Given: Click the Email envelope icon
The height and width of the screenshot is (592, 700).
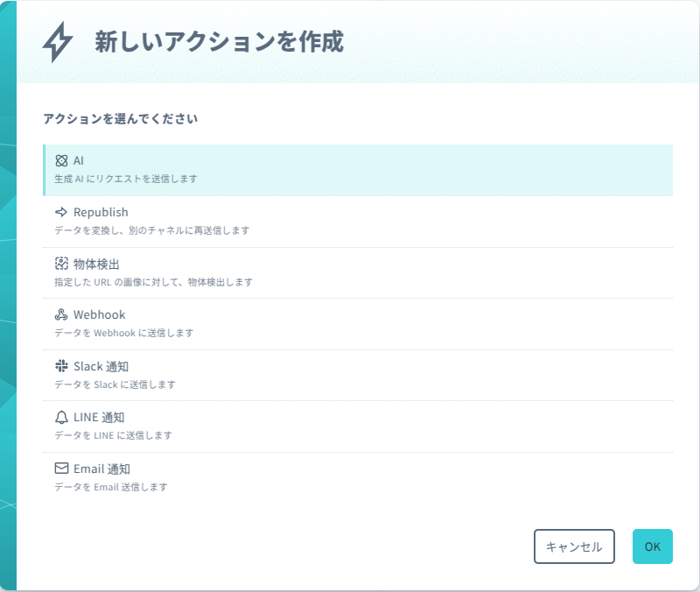Looking at the screenshot, I should (61, 469).
